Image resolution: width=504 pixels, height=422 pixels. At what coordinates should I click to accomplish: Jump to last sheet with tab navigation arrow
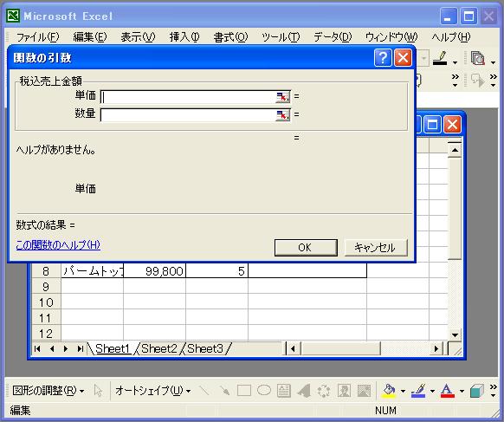tap(80, 348)
